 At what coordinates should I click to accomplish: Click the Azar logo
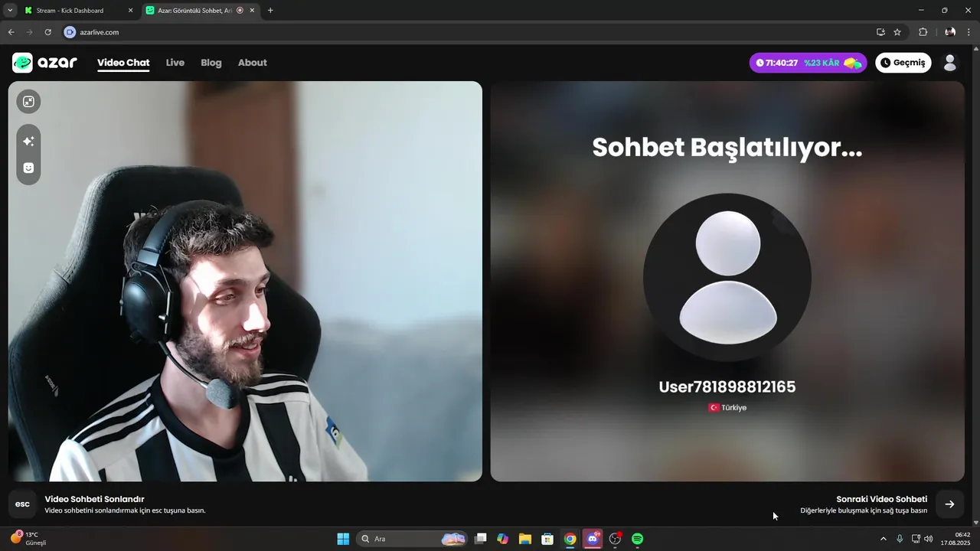pos(44,63)
